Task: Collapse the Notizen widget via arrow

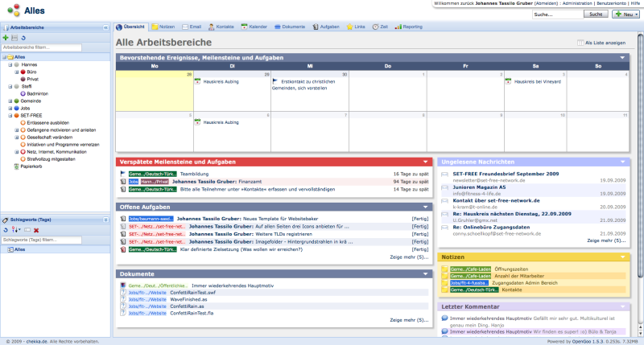Action: pos(622,257)
